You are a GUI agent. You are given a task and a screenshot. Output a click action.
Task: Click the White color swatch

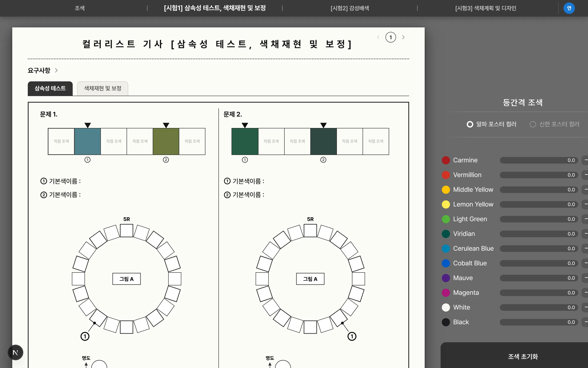pos(446,307)
